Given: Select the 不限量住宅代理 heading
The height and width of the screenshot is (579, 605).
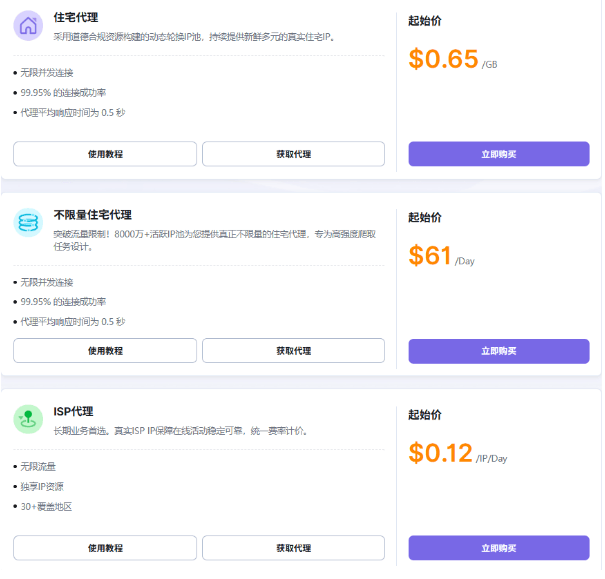Looking at the screenshot, I should click(x=93, y=215).
